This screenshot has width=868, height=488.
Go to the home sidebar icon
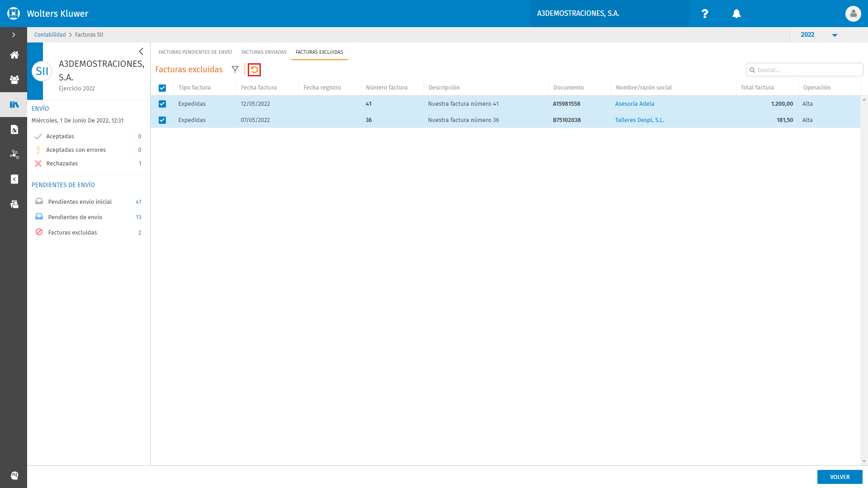pos(14,55)
